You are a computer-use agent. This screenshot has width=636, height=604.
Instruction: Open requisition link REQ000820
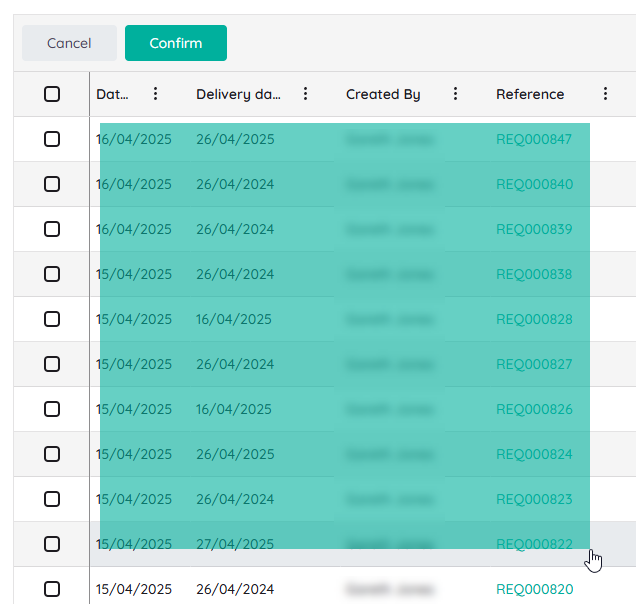click(x=535, y=589)
